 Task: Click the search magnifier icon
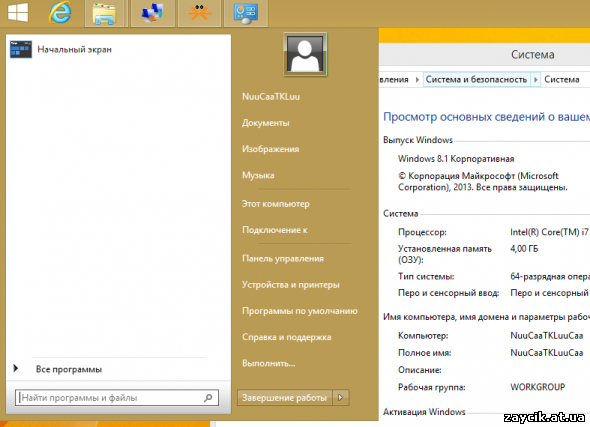[x=208, y=398]
